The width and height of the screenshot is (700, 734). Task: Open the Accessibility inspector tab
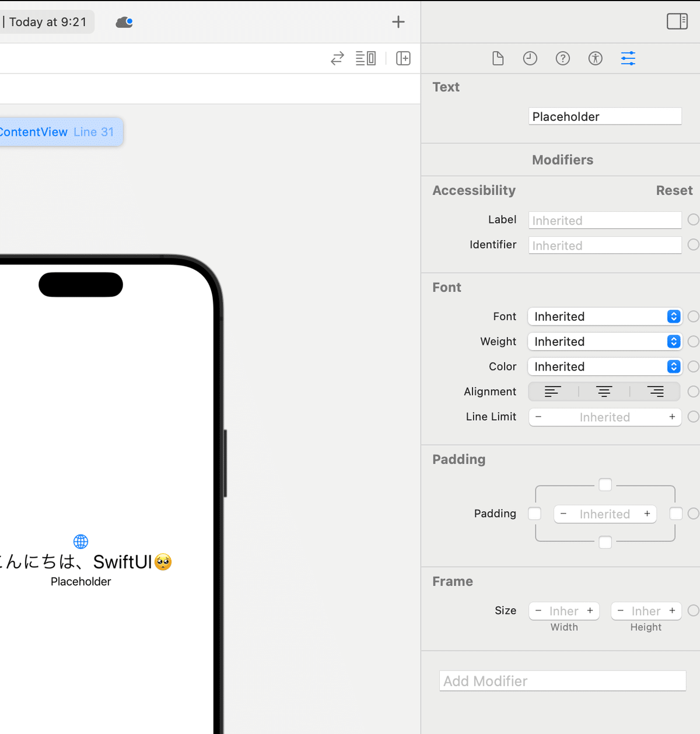[596, 58]
